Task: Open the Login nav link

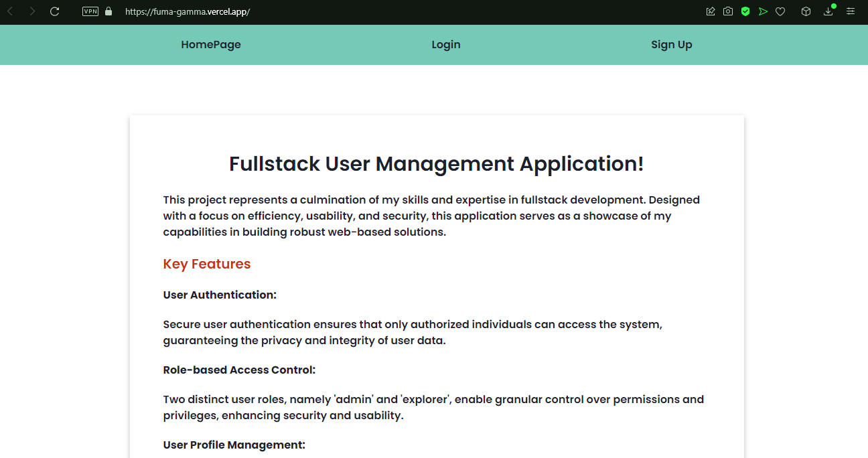Action: click(x=446, y=45)
